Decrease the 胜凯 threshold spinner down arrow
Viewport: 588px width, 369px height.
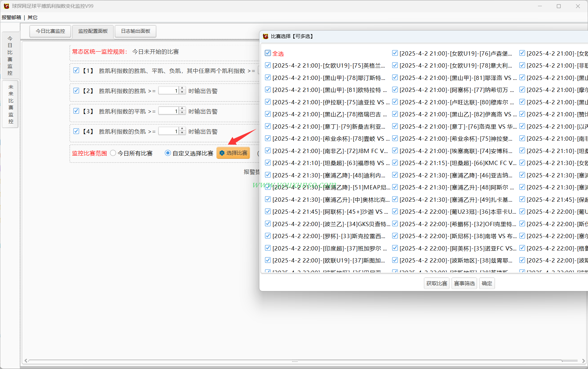coord(182,93)
